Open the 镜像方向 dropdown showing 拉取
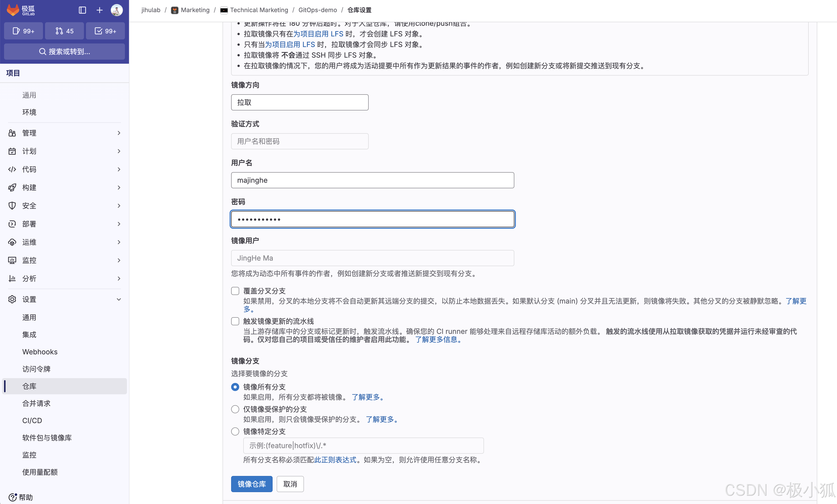837x504 pixels. (x=300, y=102)
